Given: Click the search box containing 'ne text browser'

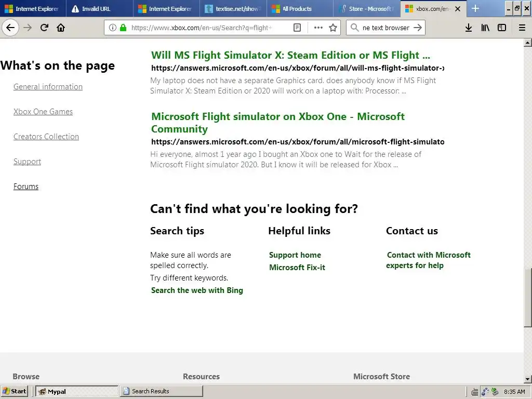Looking at the screenshot, I should 385,28.
